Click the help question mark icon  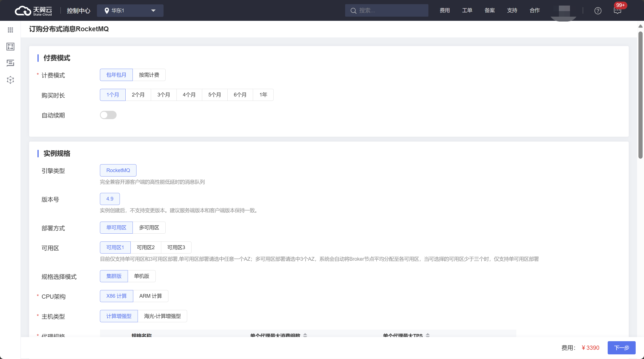pos(598,11)
